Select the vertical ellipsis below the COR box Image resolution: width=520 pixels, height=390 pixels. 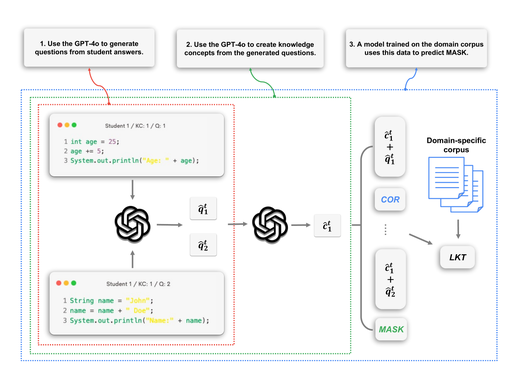[385, 230]
